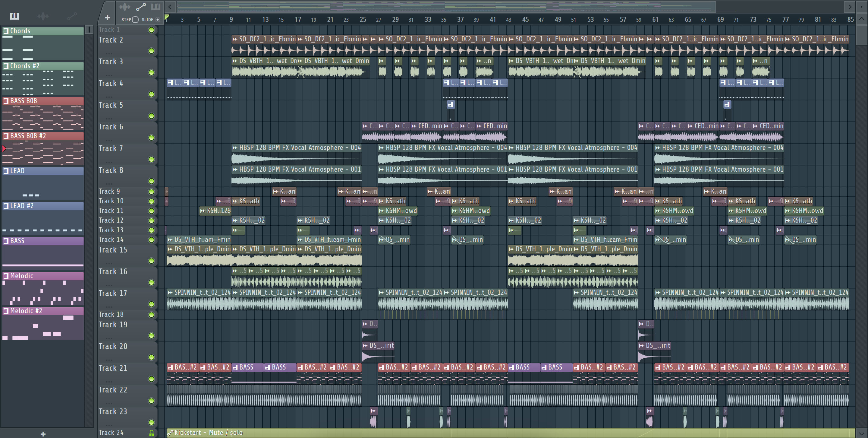Screen dimensions: 868x438
Task: Select the pattern clip focus piano icon
Action: pyautogui.click(x=156, y=7)
